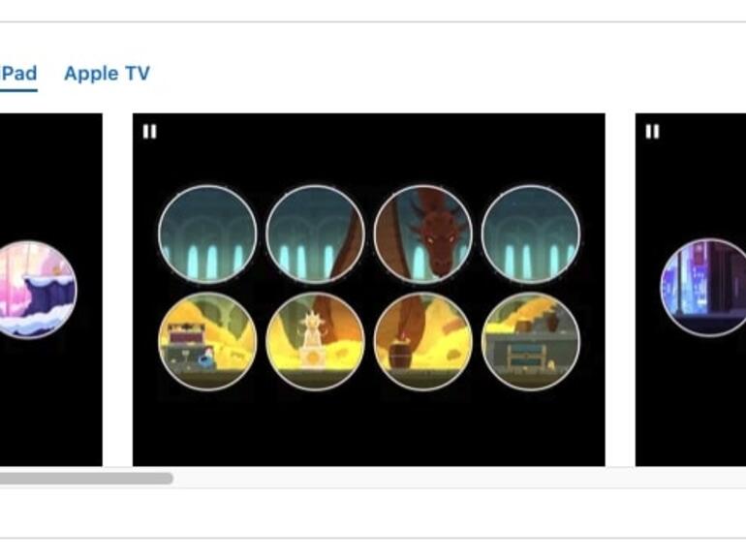This screenshot has width=746, height=560.
Task: Click the top-left arched windows circle
Action: tap(207, 234)
